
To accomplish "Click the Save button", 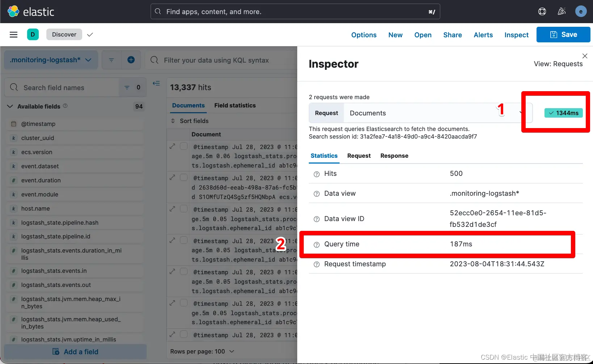I will pos(563,35).
